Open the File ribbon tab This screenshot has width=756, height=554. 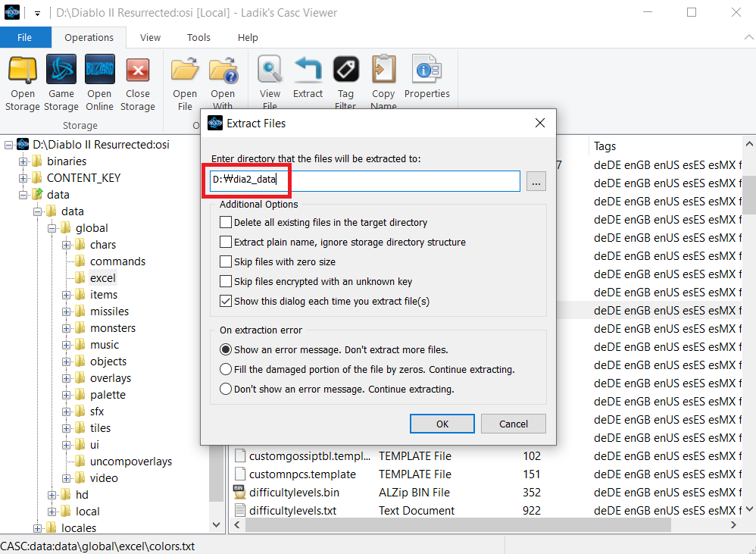tap(24, 38)
